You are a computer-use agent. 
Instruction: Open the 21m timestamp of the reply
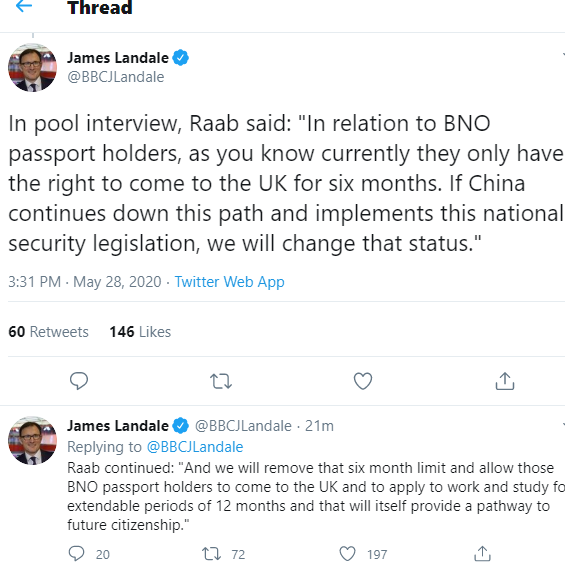click(319, 426)
